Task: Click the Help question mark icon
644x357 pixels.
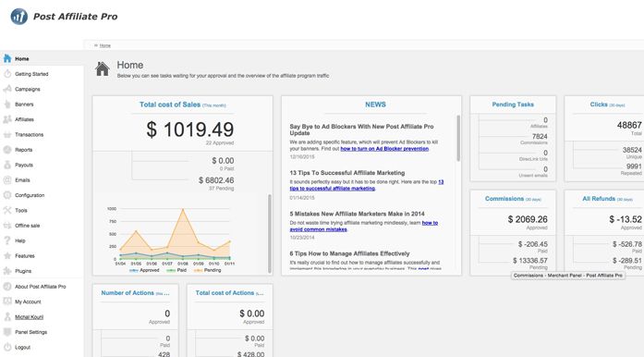Action: tap(7, 240)
